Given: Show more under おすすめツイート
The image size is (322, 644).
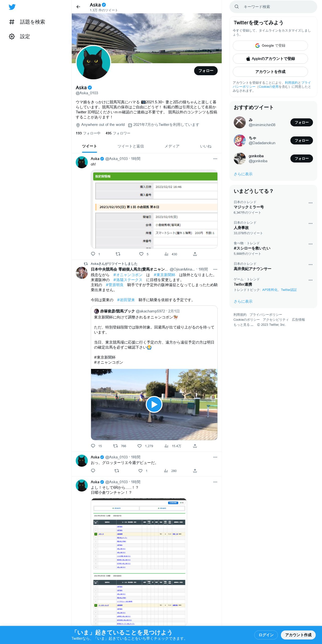Looking at the screenshot, I should (243, 174).
